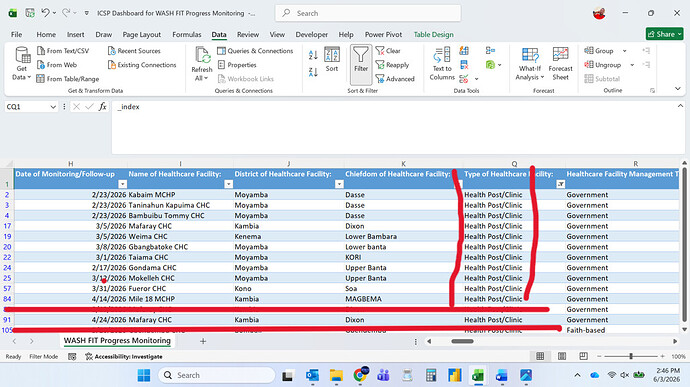690x387 pixels.
Task: Clear the applied filter
Action: (x=388, y=51)
